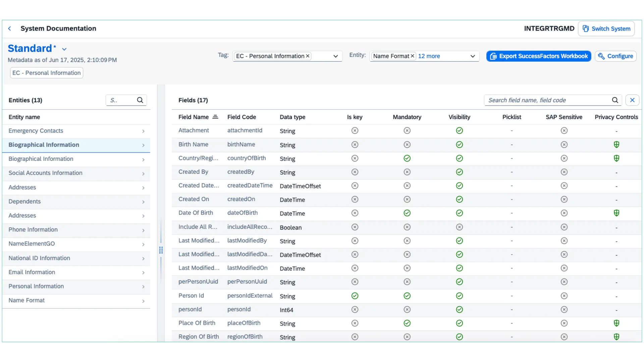Image resolution: width=644 pixels, height=362 pixels.
Task: Expand the Tag combo box arrow
Action: click(x=335, y=56)
